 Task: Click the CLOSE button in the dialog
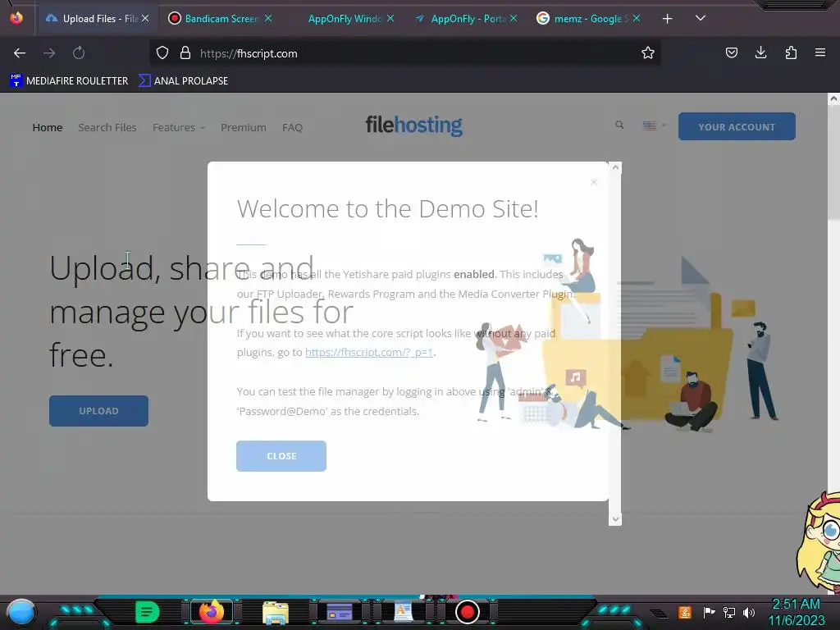point(281,456)
